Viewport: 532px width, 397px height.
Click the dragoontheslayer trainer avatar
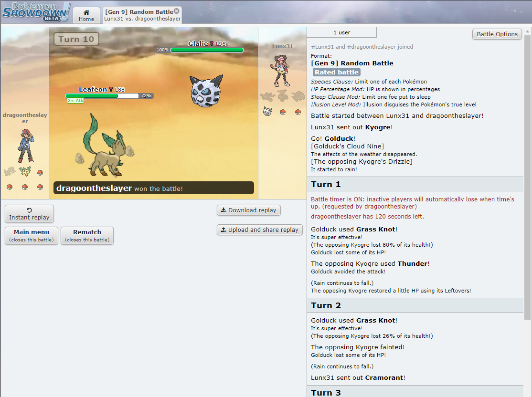(x=26, y=146)
